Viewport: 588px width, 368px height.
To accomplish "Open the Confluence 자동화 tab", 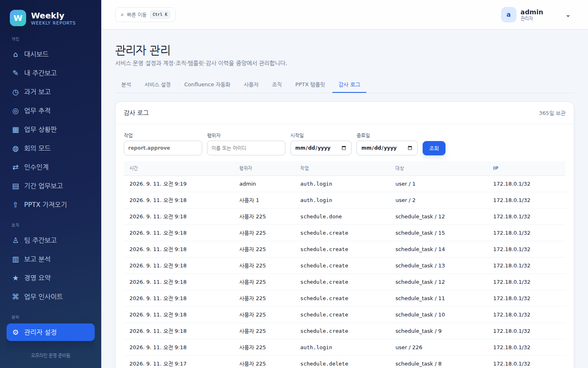I will [x=207, y=85].
